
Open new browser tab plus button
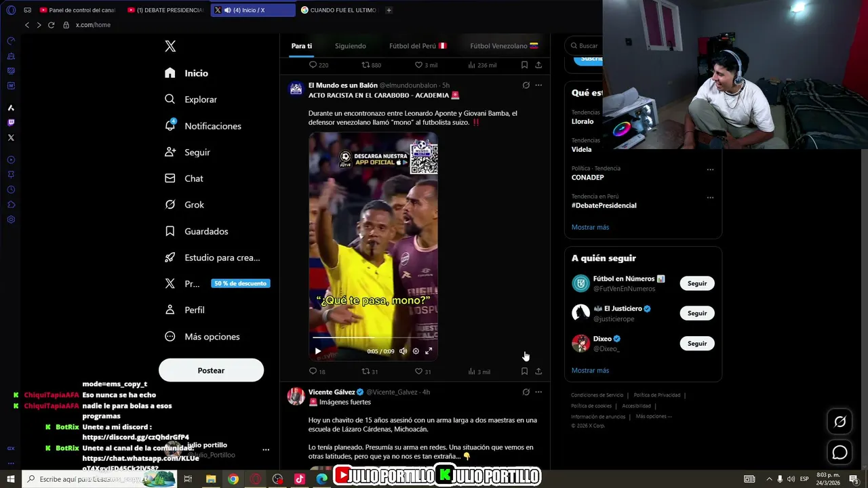pyautogui.click(x=389, y=10)
